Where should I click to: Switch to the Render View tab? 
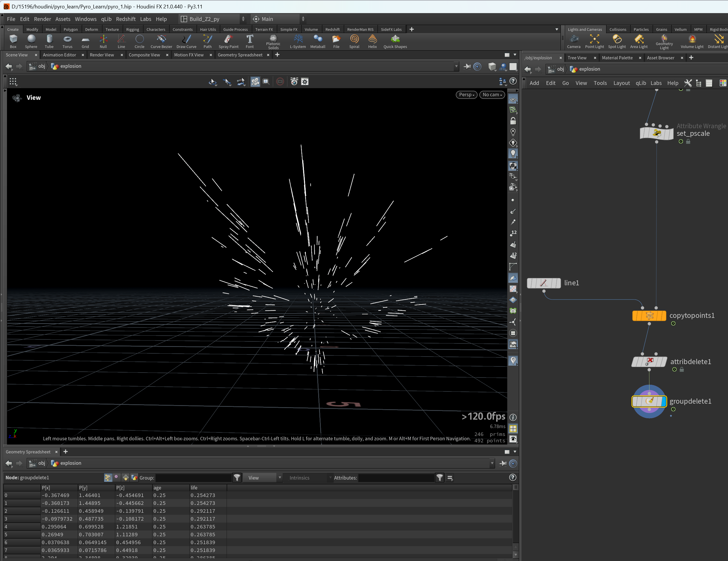102,55
